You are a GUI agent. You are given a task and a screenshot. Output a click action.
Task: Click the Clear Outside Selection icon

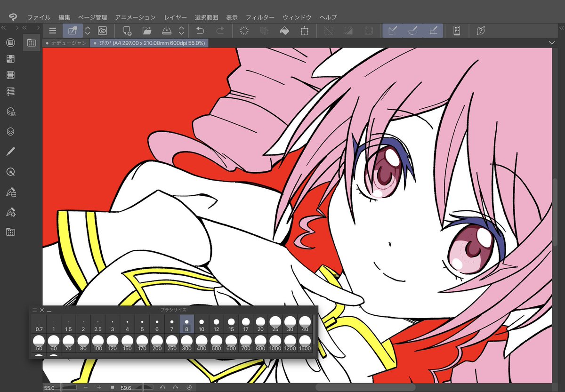pos(265,31)
